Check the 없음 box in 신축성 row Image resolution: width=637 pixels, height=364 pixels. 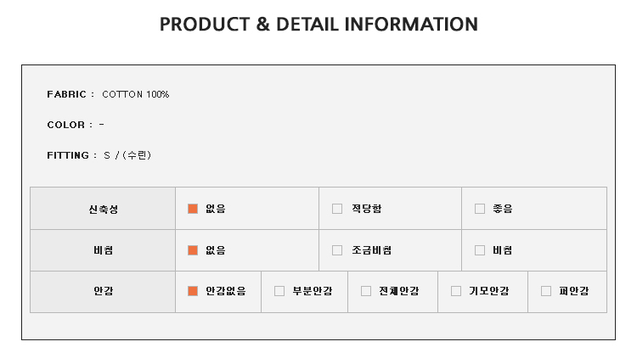[x=193, y=209]
